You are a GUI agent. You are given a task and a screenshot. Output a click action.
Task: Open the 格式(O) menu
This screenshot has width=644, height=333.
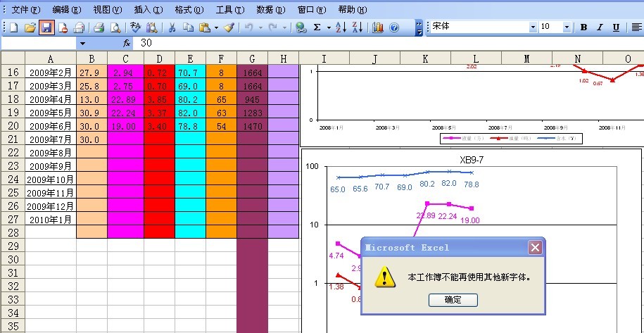[189, 9]
